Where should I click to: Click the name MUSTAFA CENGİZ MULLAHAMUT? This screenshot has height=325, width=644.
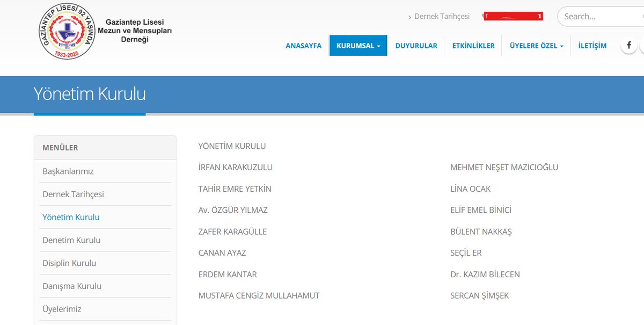pos(259,296)
